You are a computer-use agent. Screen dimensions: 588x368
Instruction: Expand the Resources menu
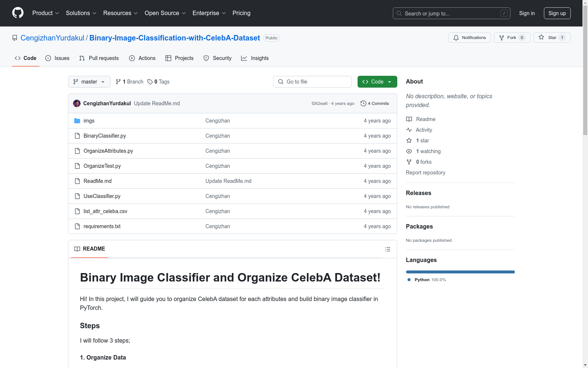121,13
